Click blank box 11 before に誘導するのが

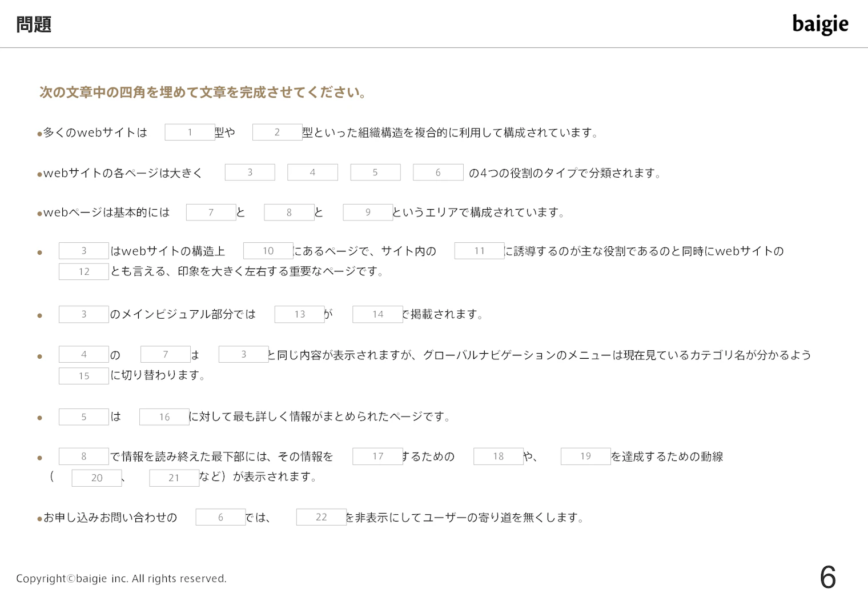tap(479, 251)
